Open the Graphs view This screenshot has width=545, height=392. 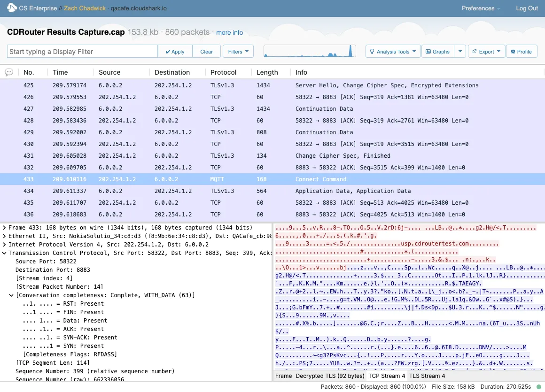(437, 52)
